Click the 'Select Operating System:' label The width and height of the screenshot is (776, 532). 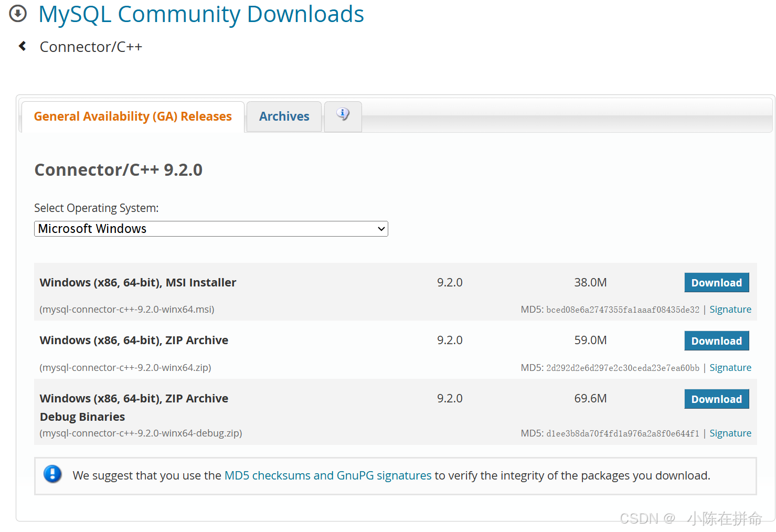click(97, 208)
